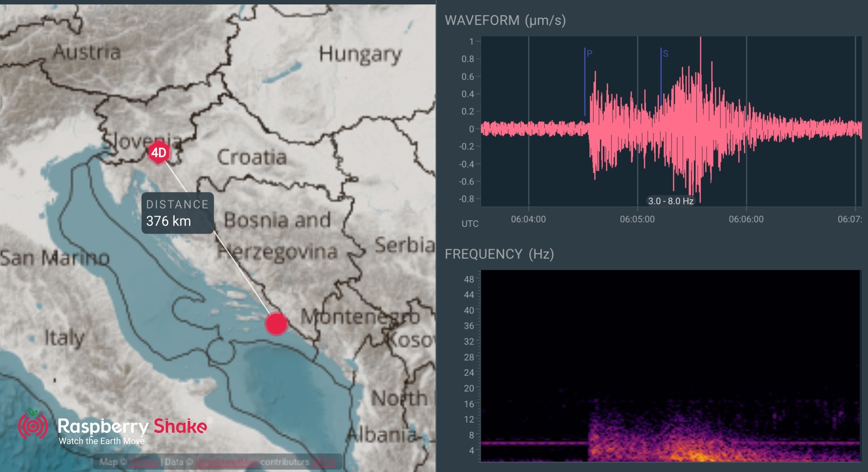868x472 pixels.
Task: Click the Hungary country label on map
Action: (x=360, y=54)
